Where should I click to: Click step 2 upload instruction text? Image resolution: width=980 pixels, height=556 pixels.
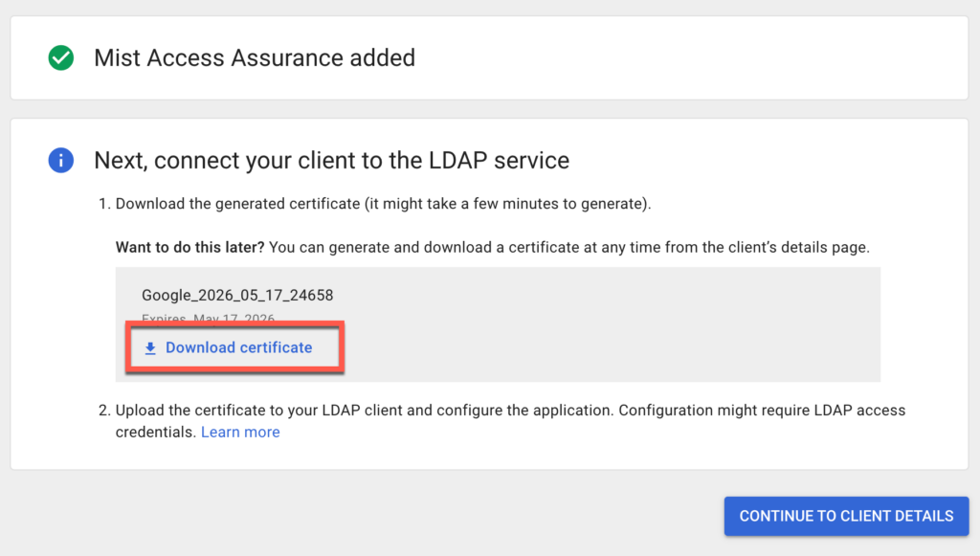click(x=509, y=410)
